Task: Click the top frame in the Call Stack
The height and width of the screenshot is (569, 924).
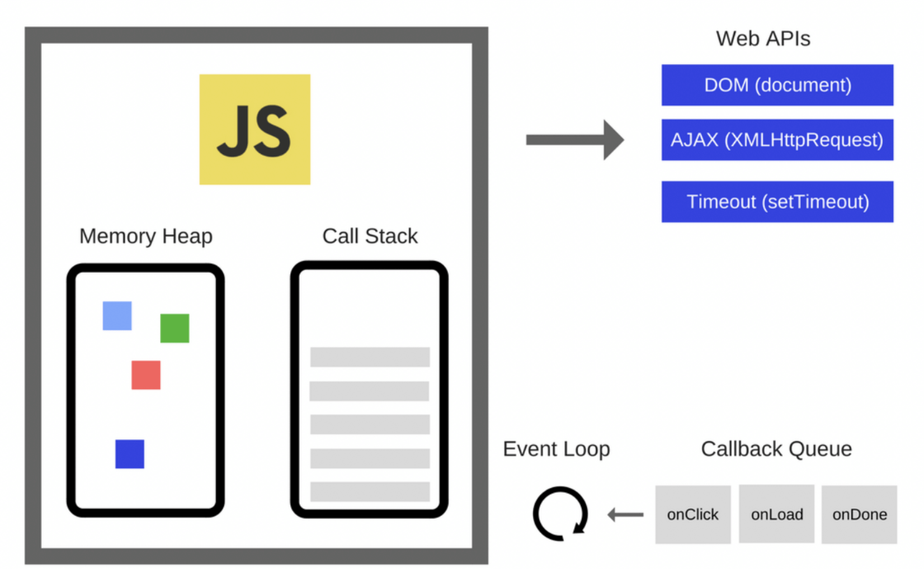Action: 370,357
